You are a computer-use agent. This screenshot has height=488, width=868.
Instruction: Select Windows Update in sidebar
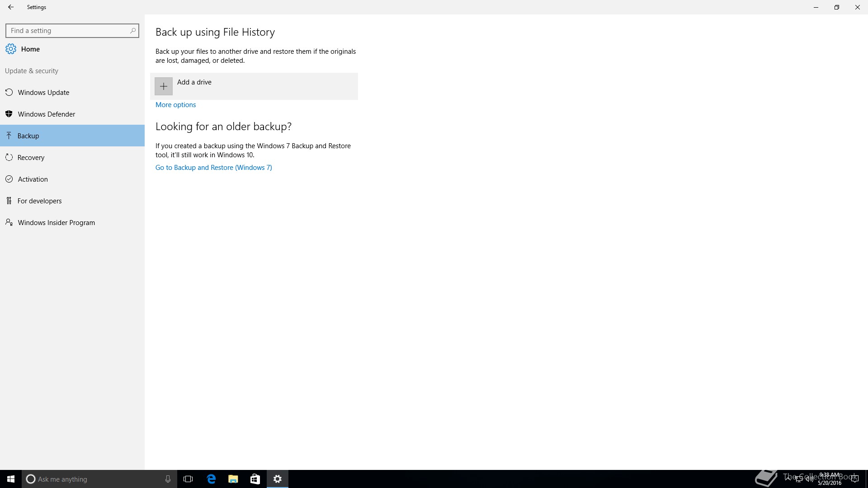(x=72, y=92)
